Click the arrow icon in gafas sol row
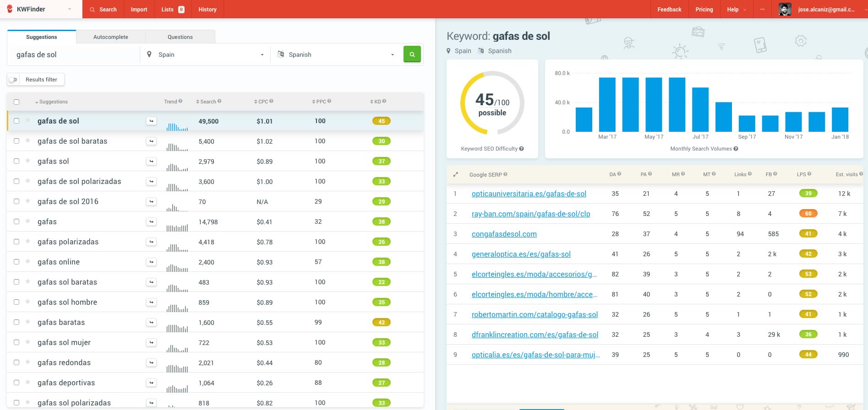Image resolution: width=868 pixels, height=410 pixels. (151, 161)
